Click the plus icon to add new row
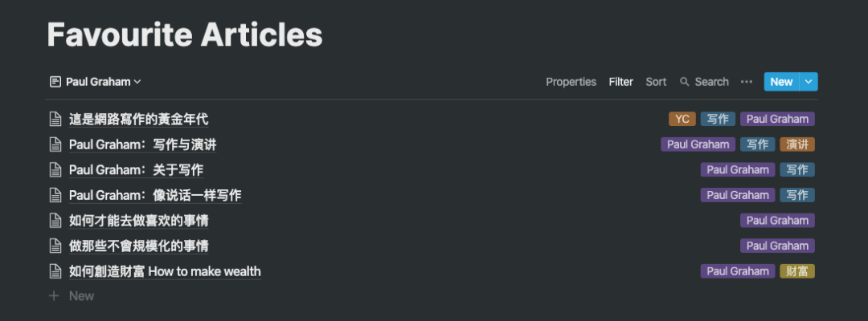 (x=54, y=295)
